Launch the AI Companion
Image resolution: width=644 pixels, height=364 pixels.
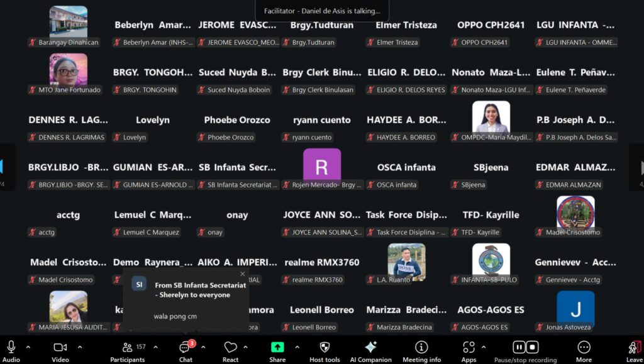click(370, 348)
